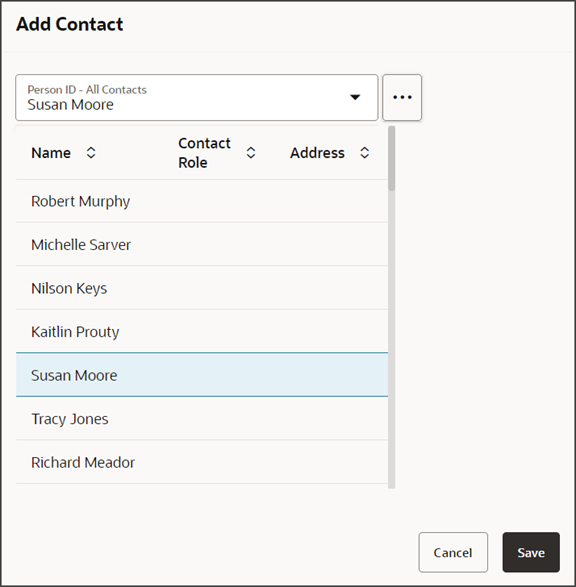Save the new contact

coord(531,552)
